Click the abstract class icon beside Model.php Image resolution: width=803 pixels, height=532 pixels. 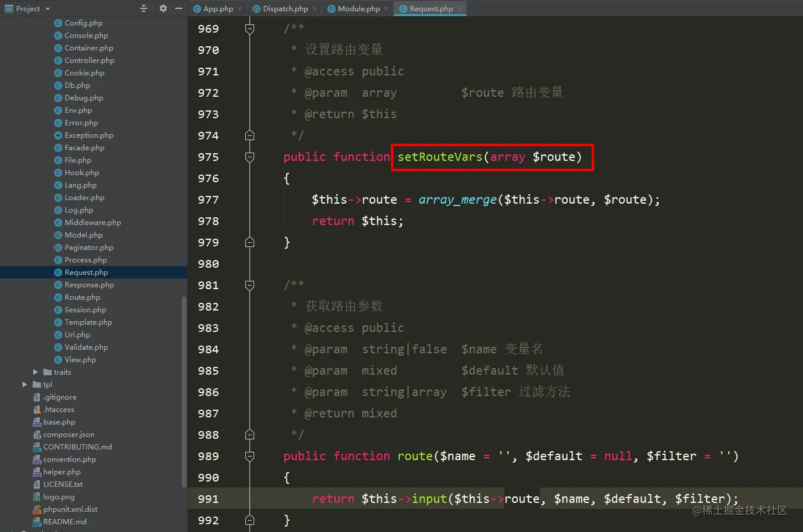[x=58, y=235]
